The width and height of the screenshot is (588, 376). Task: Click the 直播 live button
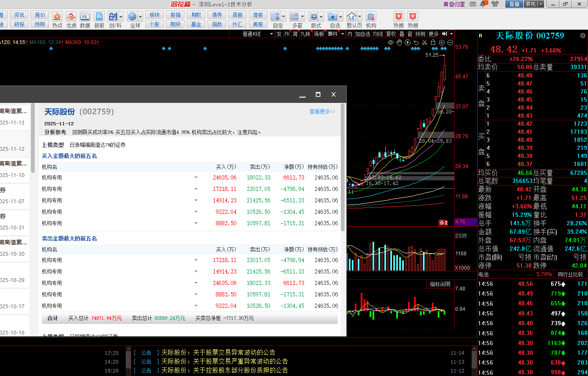tap(514, 4)
